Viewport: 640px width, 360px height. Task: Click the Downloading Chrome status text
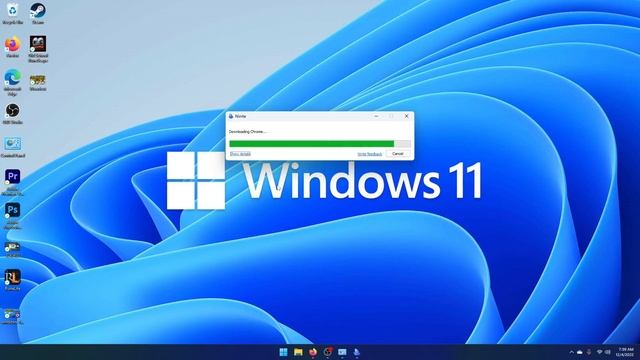[x=248, y=132]
